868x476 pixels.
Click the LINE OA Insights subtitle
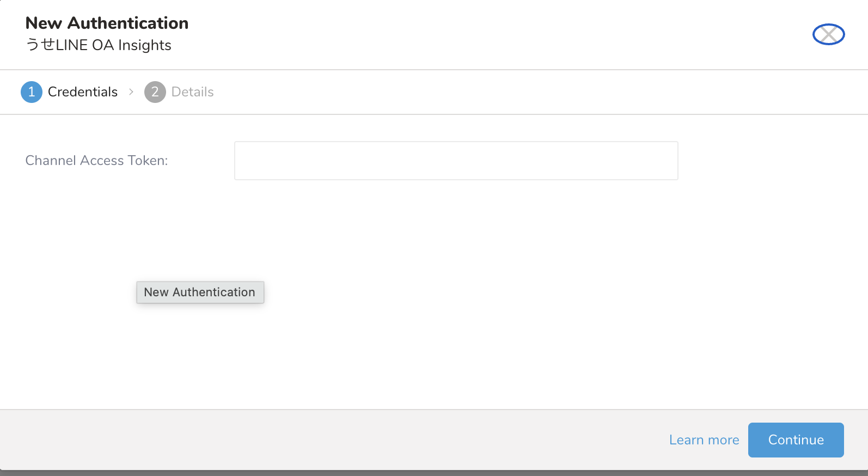(x=99, y=45)
